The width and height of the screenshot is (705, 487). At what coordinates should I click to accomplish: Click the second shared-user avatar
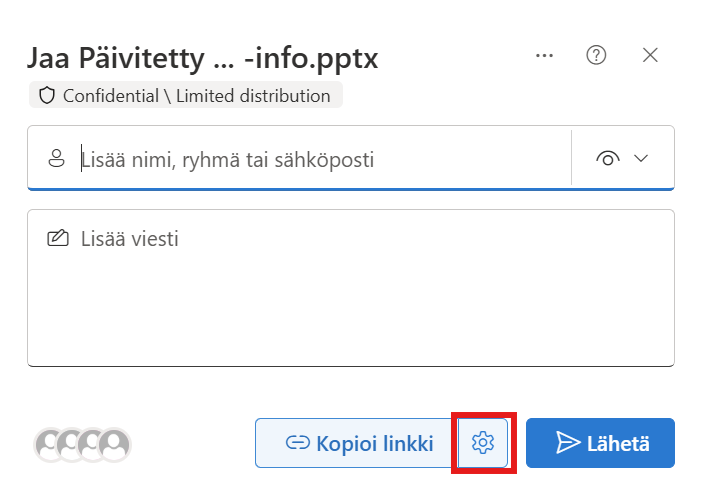tap(72, 443)
